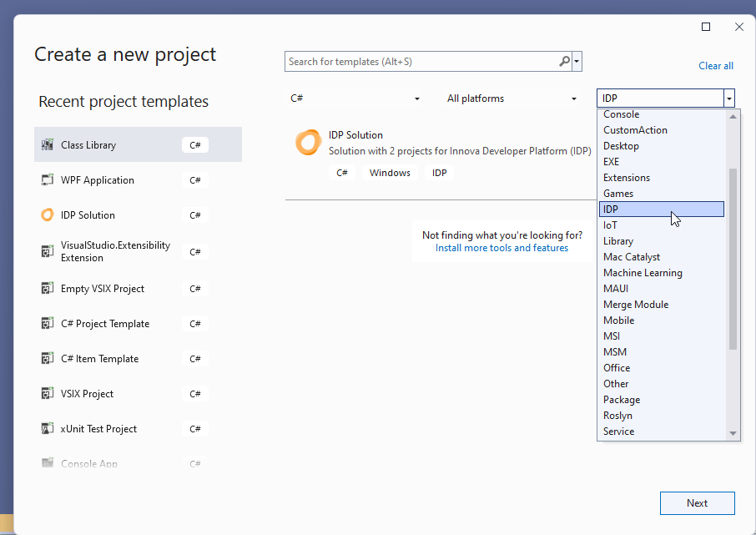756x535 pixels.
Task: Open the All platforms filter dropdown
Action: (x=574, y=98)
